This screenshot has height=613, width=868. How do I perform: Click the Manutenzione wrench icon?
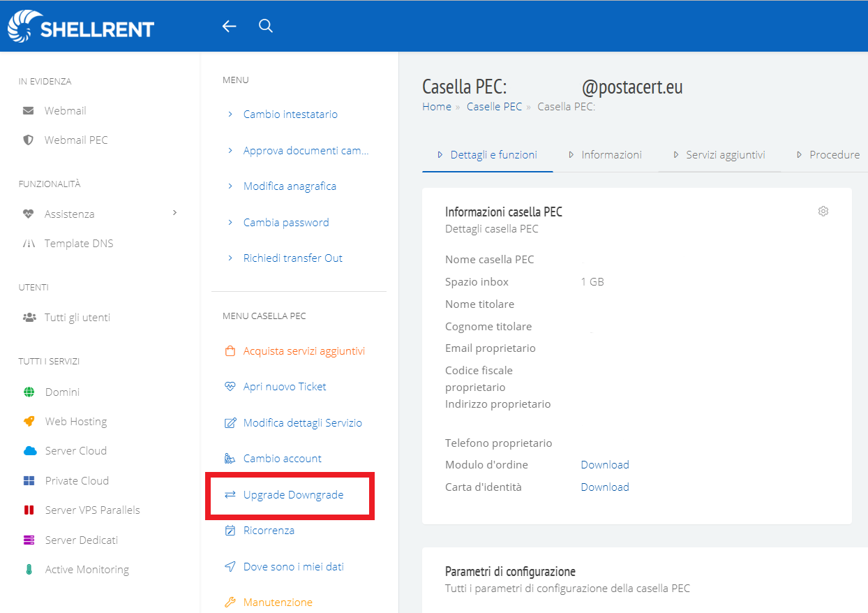click(230, 602)
